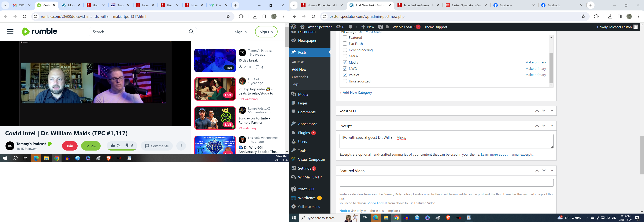This screenshot has width=644, height=222.
Task: Check the Flat Earth category checkbox
Action: [x=345, y=44]
